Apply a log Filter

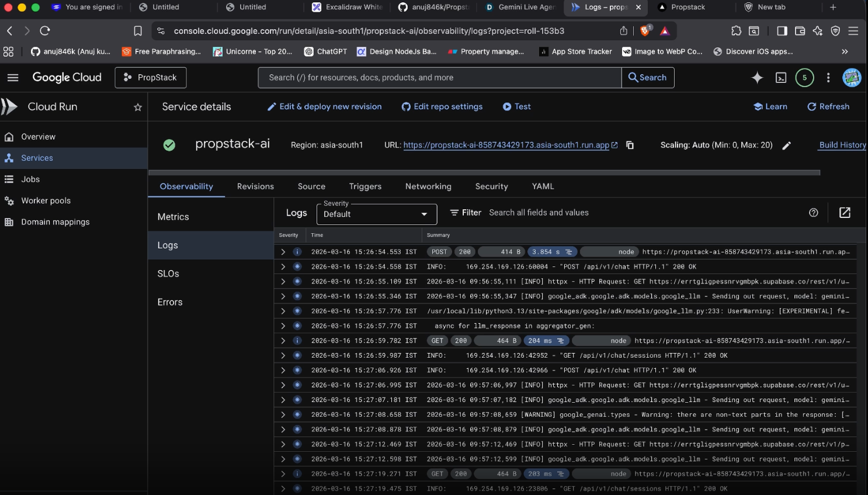tap(466, 212)
